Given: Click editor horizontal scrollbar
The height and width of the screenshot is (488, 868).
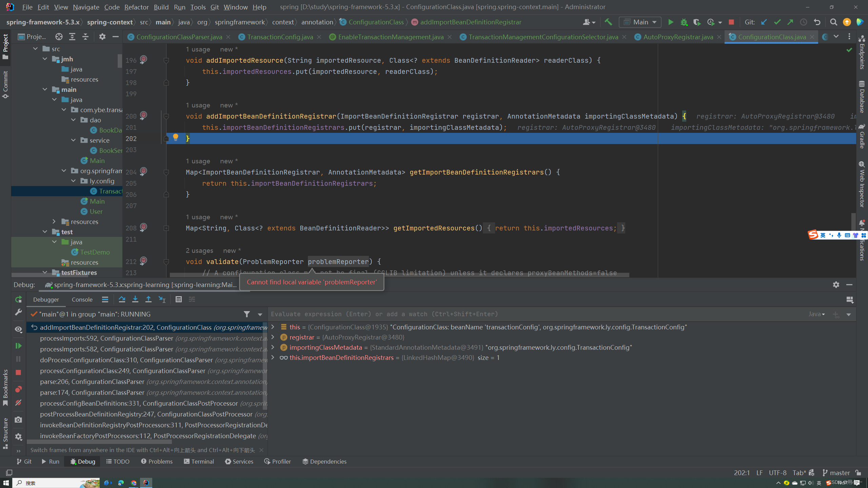Looking at the screenshot, I should point(399,275).
